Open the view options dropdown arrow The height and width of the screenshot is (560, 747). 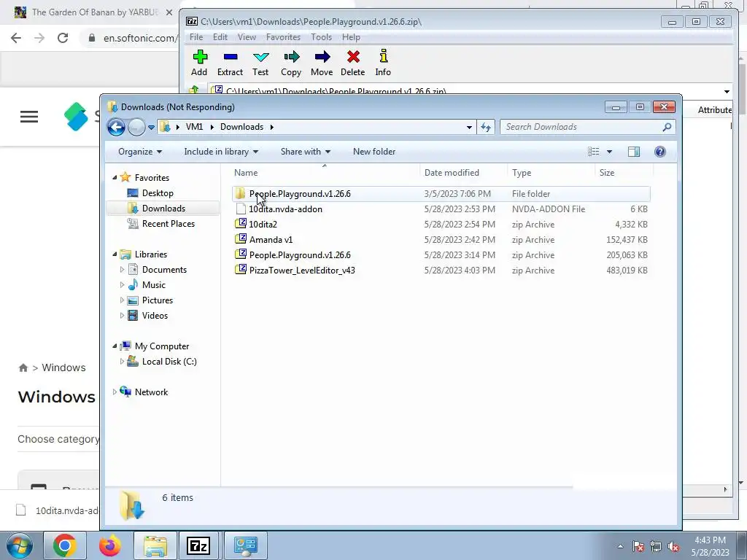click(609, 152)
